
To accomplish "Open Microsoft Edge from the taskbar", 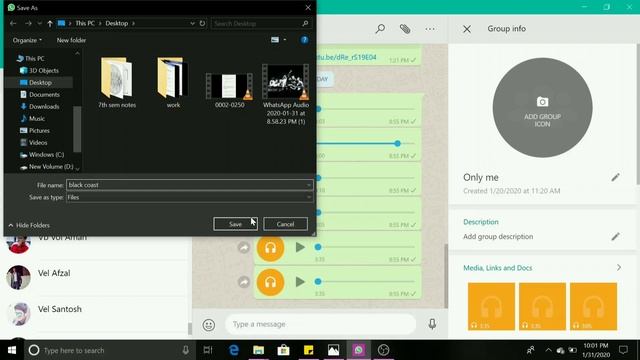I will pyautogui.click(x=234, y=350).
